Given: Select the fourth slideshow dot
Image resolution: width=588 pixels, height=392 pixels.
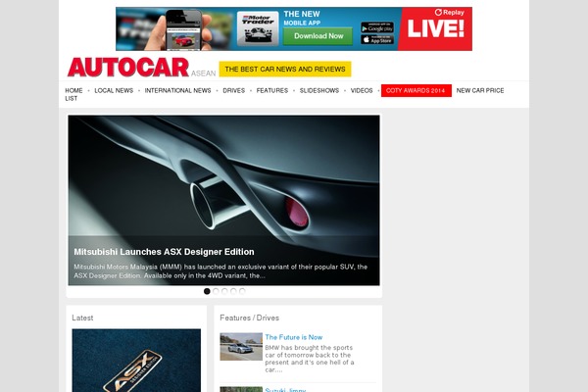Looking at the screenshot, I should point(233,291).
